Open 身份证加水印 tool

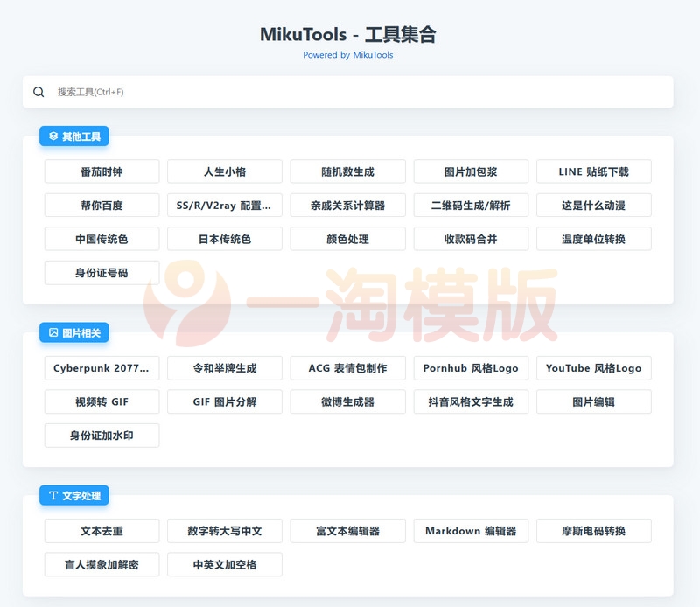pyautogui.click(x=101, y=436)
